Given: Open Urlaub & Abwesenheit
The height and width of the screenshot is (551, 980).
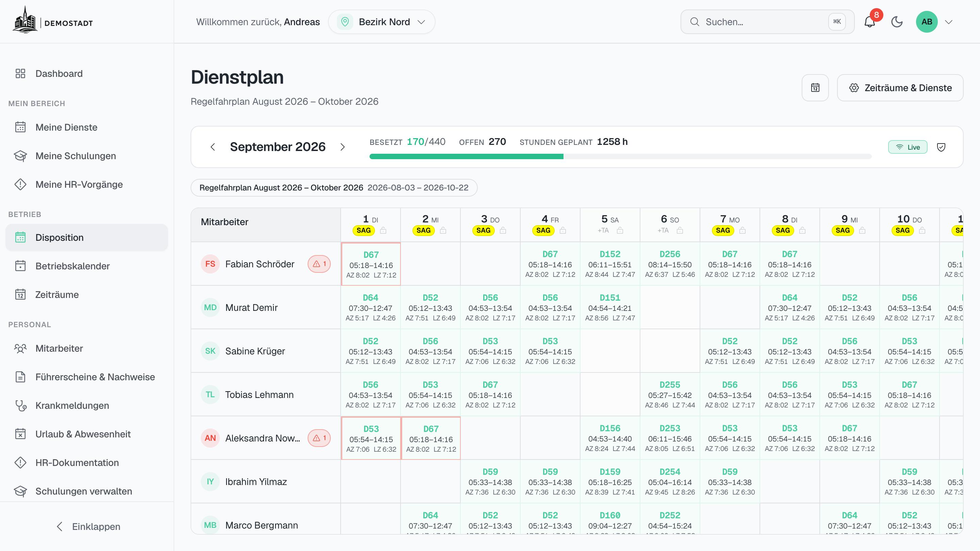Looking at the screenshot, I should (x=87, y=434).
